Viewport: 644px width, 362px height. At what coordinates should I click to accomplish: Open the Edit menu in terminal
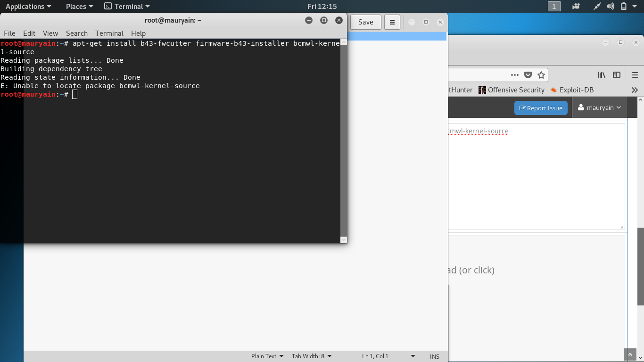pyautogui.click(x=29, y=33)
